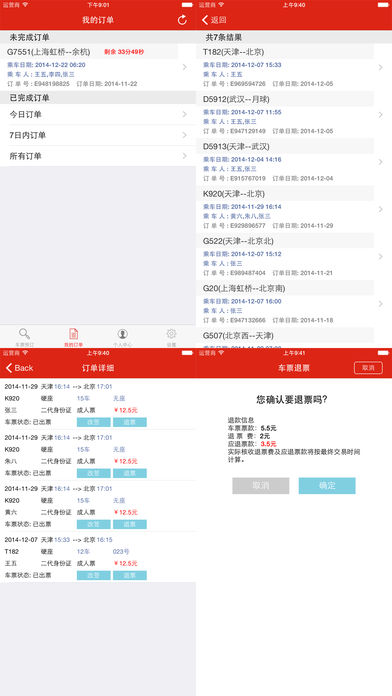Image resolution: width=392 pixels, height=696 pixels.
Task: Tap the Back button in 订单详细 screen
Action: pyautogui.click(x=20, y=368)
